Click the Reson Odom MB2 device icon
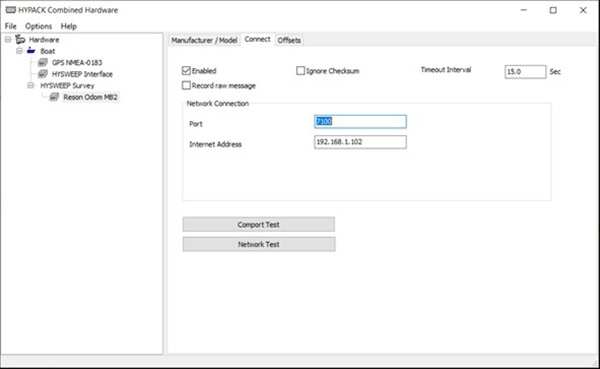The height and width of the screenshot is (369, 600). (x=54, y=97)
